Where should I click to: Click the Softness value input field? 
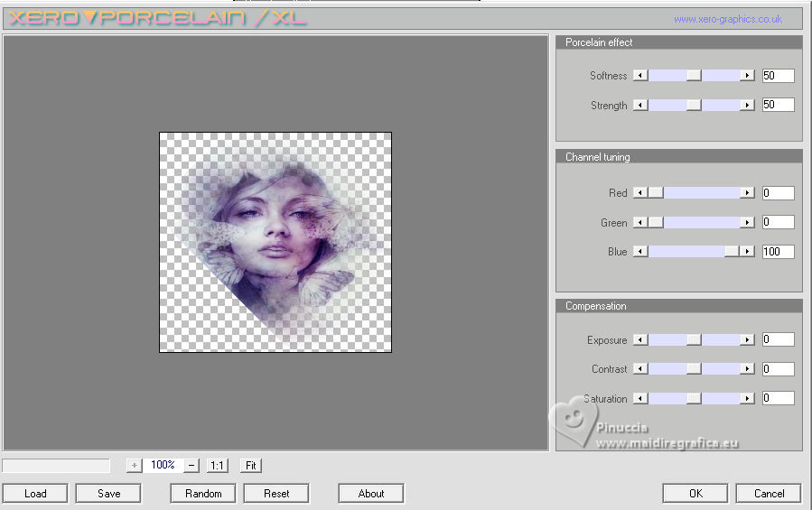[778, 76]
